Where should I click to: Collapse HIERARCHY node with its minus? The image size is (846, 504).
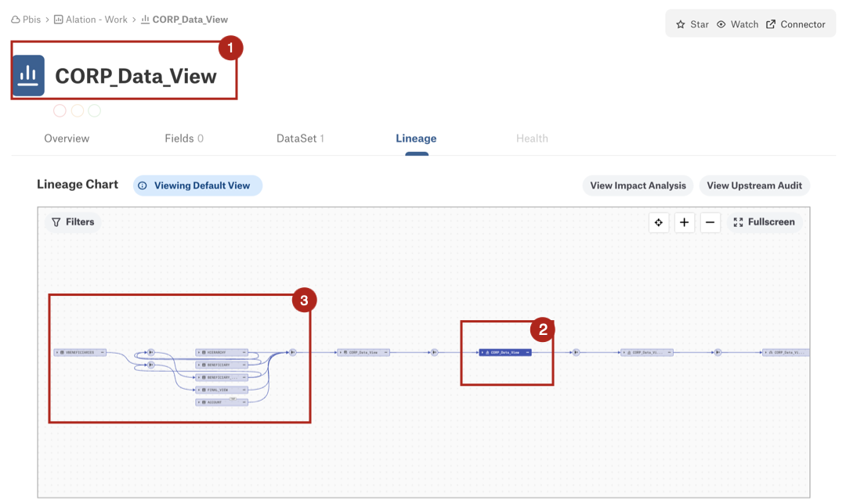point(244,352)
